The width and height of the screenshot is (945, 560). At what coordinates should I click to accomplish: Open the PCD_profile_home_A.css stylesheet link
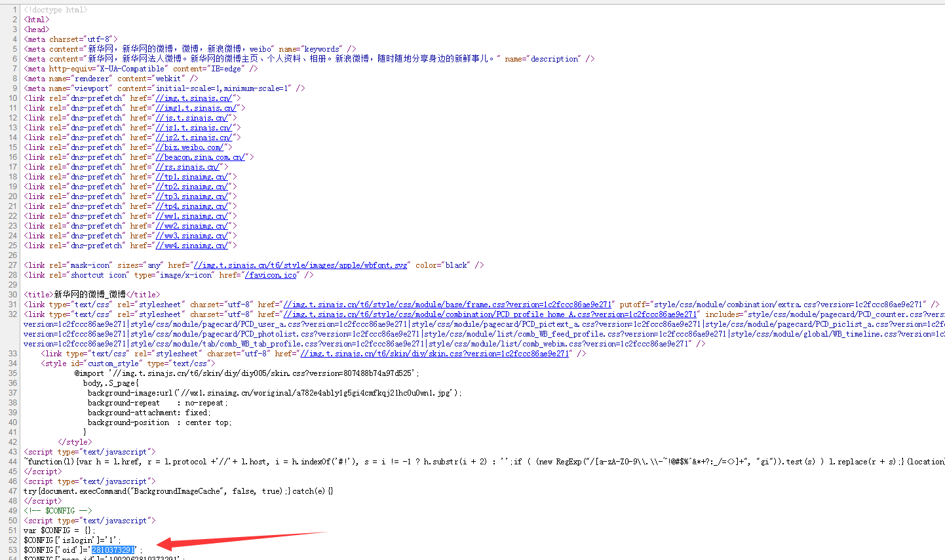click(490, 314)
